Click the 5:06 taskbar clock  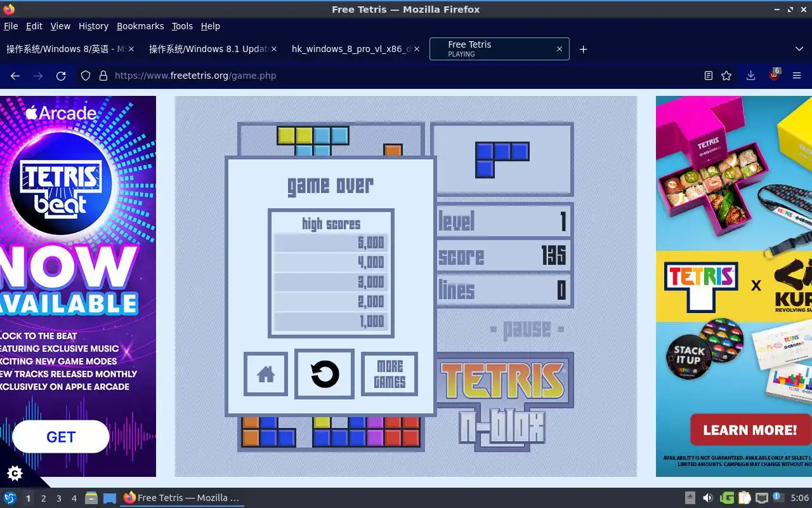click(799, 498)
